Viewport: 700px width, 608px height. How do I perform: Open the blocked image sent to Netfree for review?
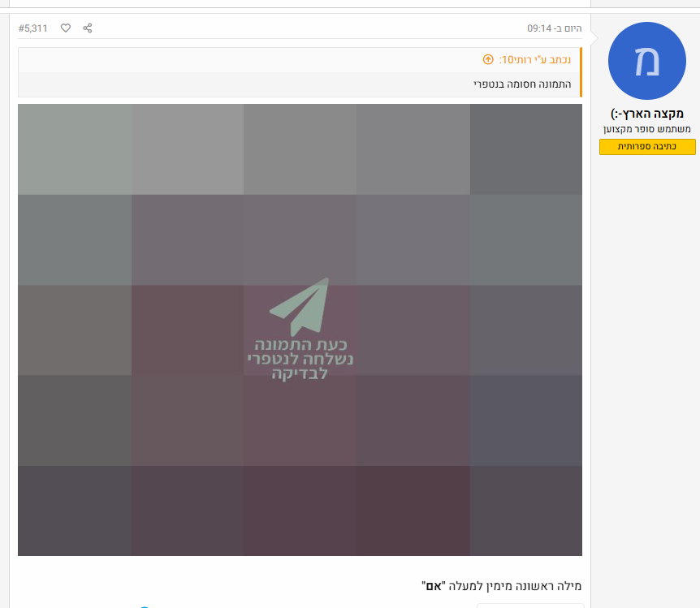[300, 330]
